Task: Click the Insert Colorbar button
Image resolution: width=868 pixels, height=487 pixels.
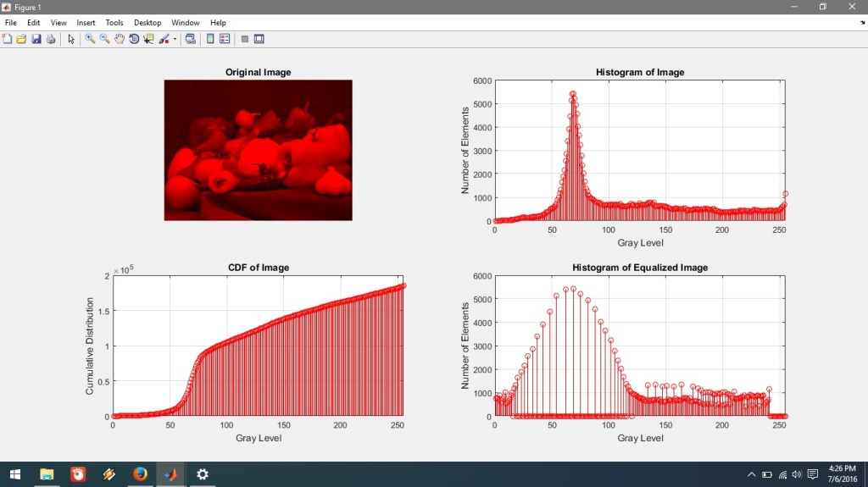Action: (x=210, y=39)
